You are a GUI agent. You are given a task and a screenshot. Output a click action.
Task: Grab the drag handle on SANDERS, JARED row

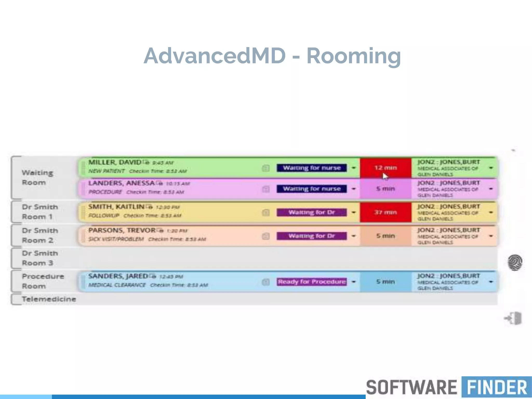[83, 282]
